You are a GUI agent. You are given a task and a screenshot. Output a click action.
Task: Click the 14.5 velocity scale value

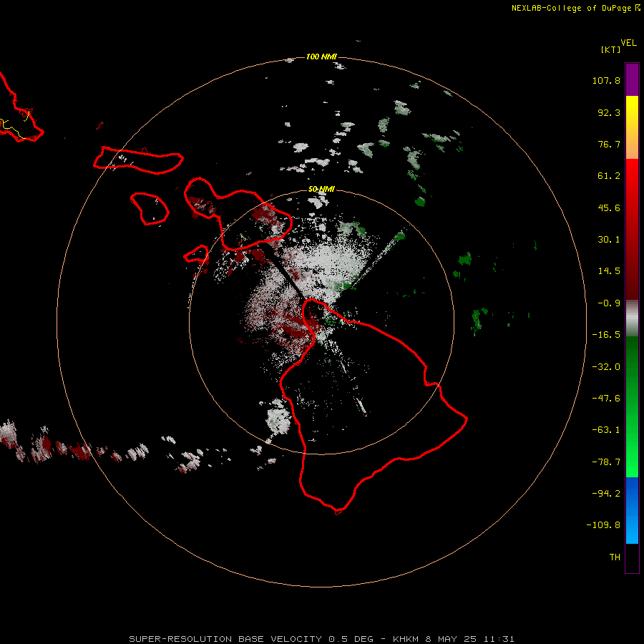click(609, 271)
